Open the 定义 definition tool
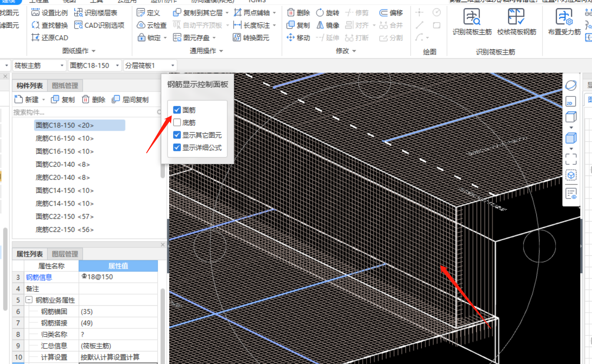Image resolution: width=592 pixels, height=364 pixels. (149, 13)
